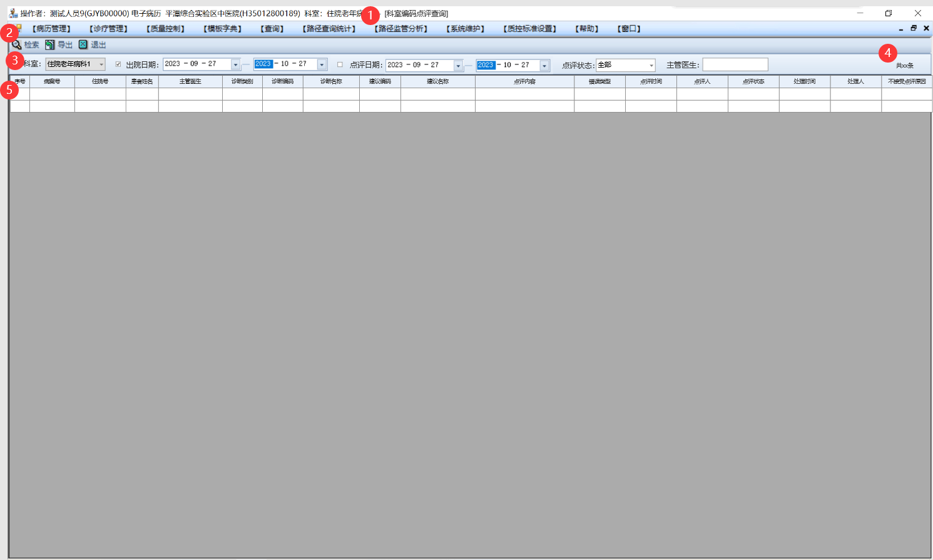This screenshot has width=933, height=560.
Task: Open the 路径查询统计 menu
Action: [x=329, y=29]
